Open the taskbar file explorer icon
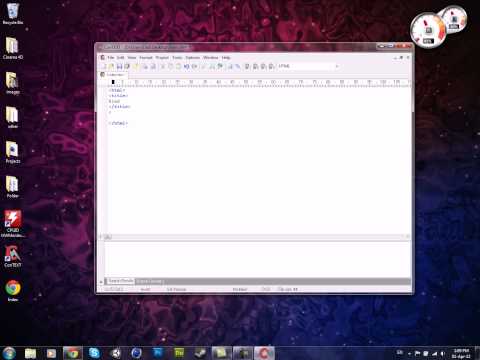480x360 pixels. tap(30, 353)
